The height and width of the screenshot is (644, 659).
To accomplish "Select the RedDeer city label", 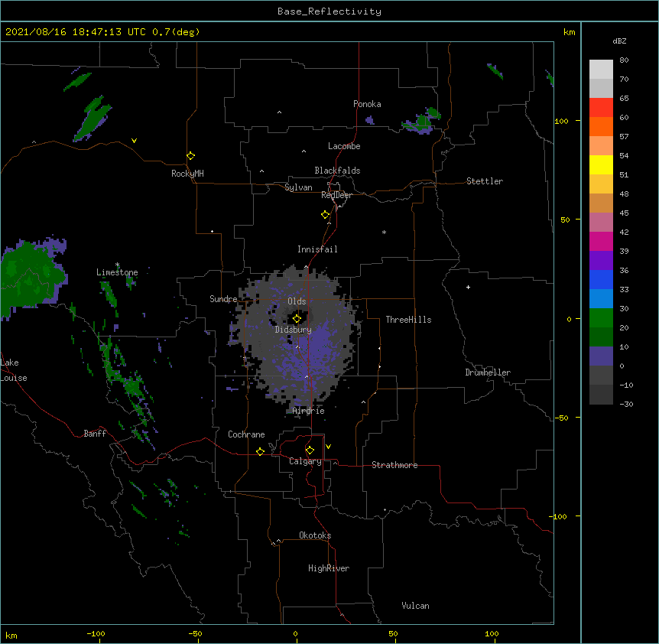I will click(336, 195).
